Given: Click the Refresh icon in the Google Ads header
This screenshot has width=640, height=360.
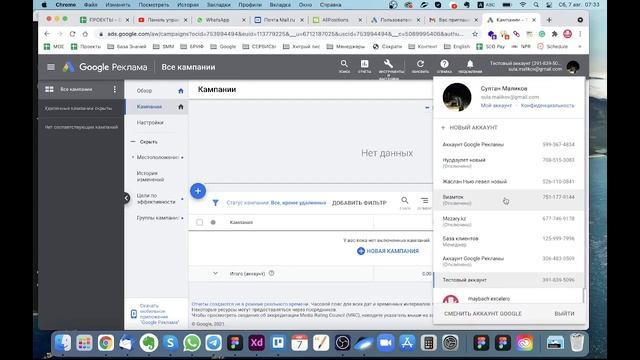Looking at the screenshot, I should [x=420, y=64].
